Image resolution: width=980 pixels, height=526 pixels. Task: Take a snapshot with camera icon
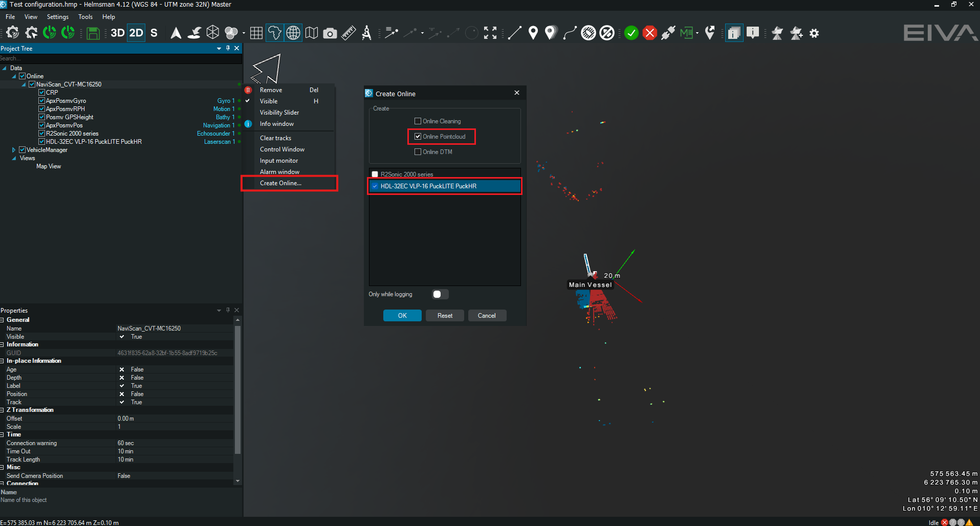point(330,34)
